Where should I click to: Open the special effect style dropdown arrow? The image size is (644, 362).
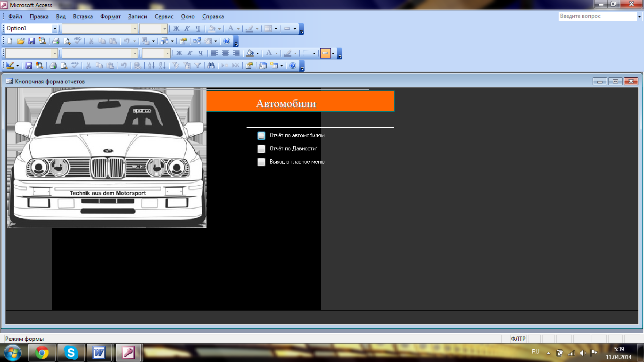[x=333, y=53]
